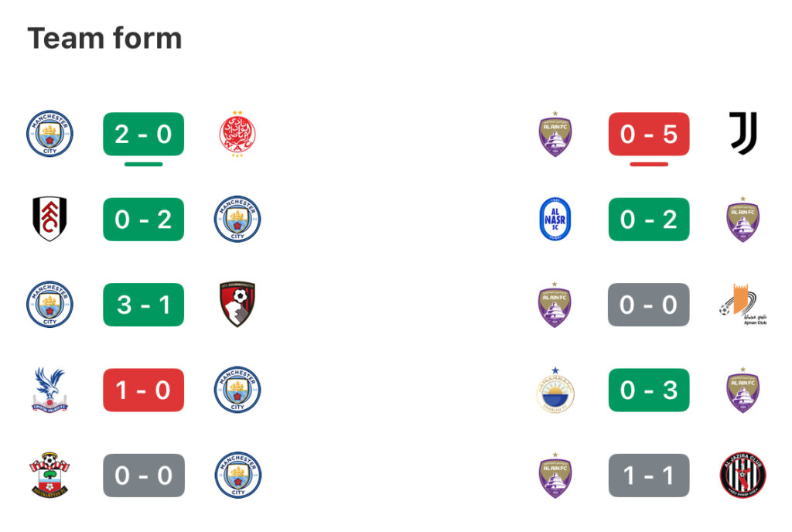Open the green 2 - 0 match result
Viewport: 792px width, 532px height.
[x=143, y=134]
